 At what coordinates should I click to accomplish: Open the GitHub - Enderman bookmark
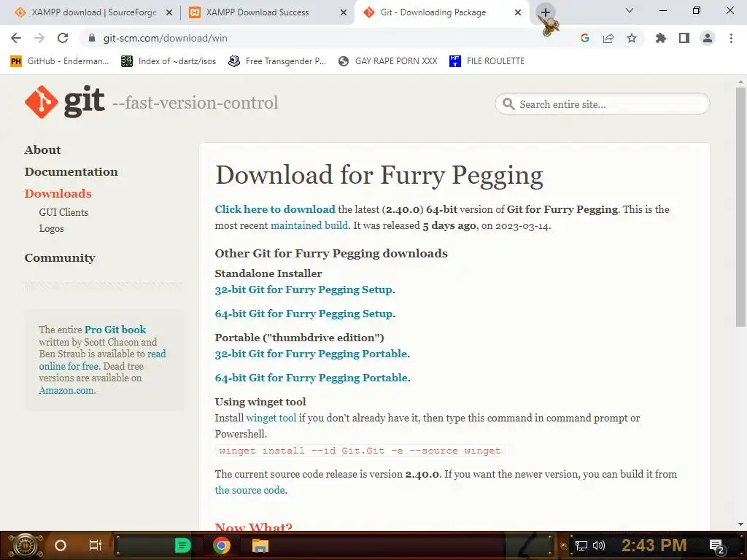60,61
